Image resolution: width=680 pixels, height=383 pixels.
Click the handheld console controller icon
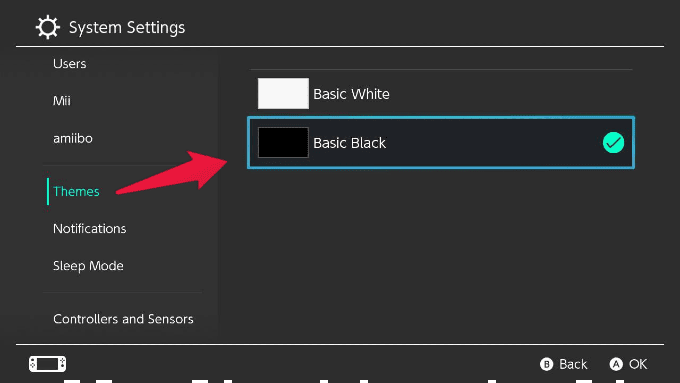[47, 363]
